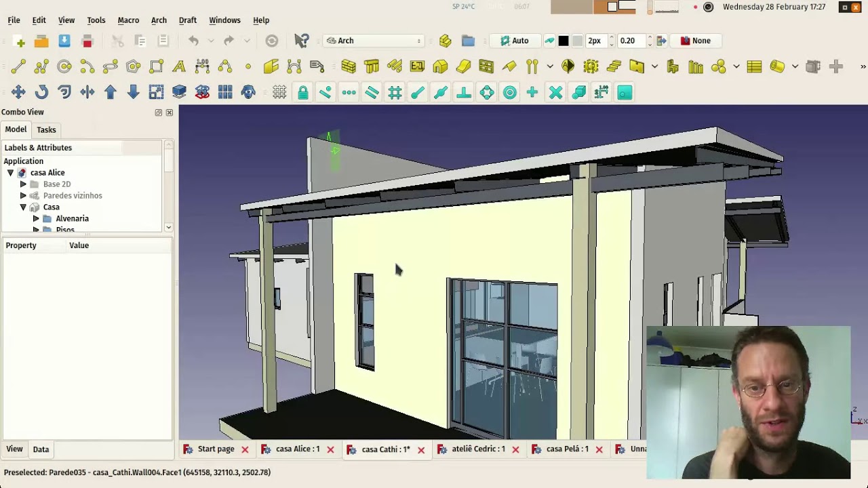The image size is (868, 488).
Task: Select the Draft Ellipse tool
Action: [111, 66]
